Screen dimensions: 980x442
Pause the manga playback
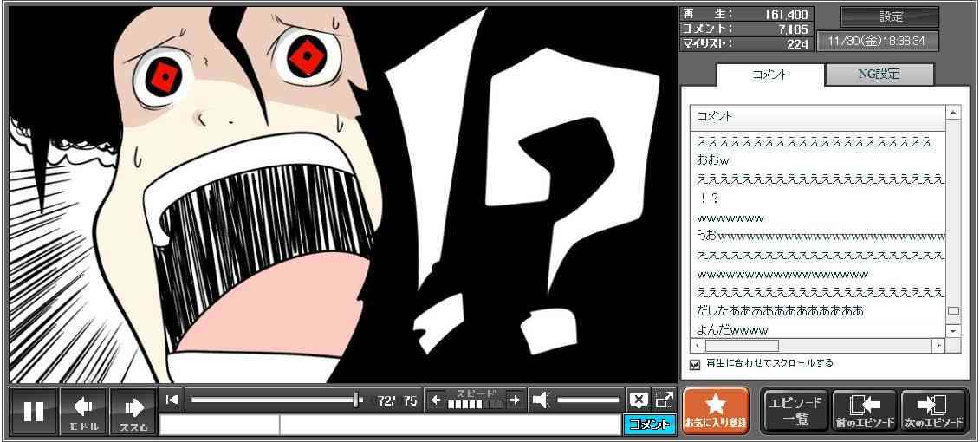(34, 411)
